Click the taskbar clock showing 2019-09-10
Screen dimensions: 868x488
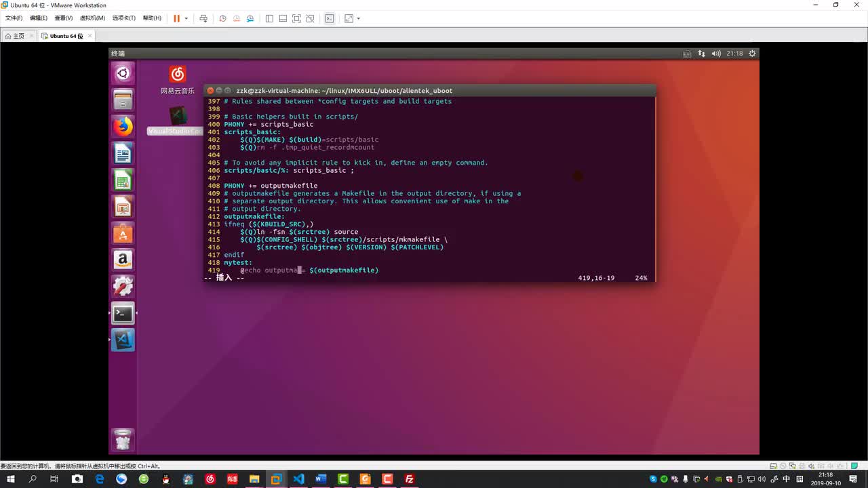coord(825,479)
